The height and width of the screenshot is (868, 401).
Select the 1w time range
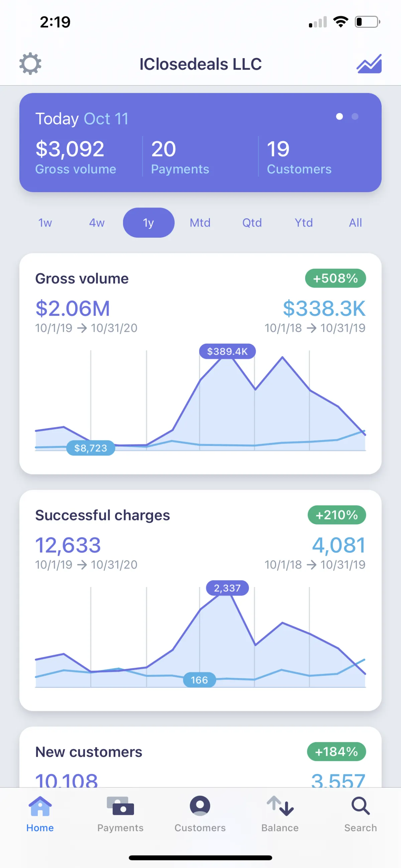(x=45, y=223)
